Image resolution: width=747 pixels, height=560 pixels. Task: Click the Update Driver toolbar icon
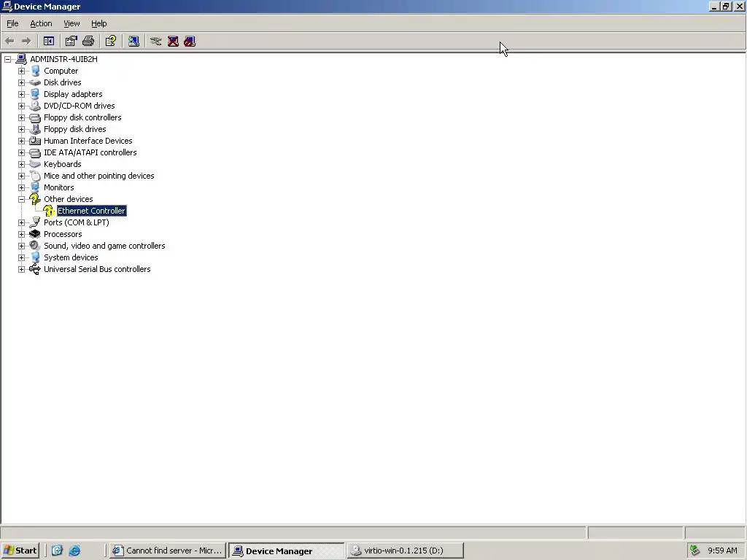tap(156, 42)
